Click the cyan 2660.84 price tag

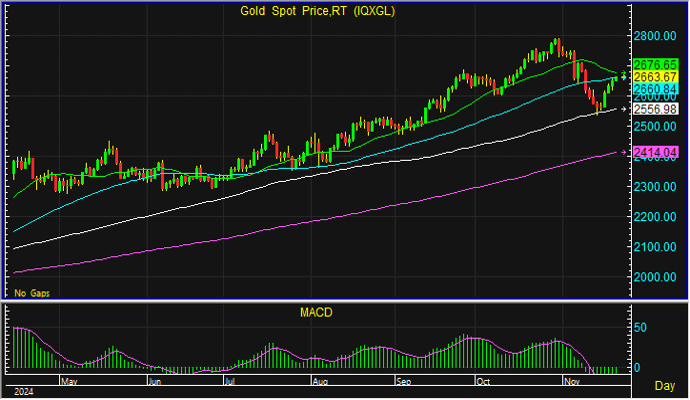tap(656, 89)
